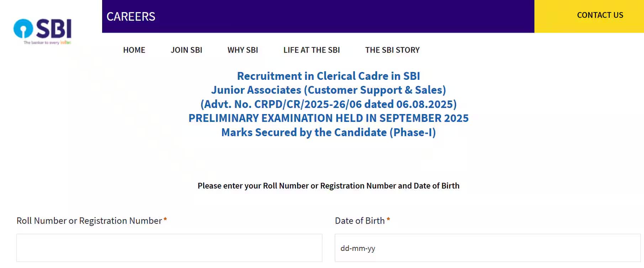This screenshot has width=644, height=268.
Task: Click the SBI keyhole circle emblem
Action: (x=23, y=29)
